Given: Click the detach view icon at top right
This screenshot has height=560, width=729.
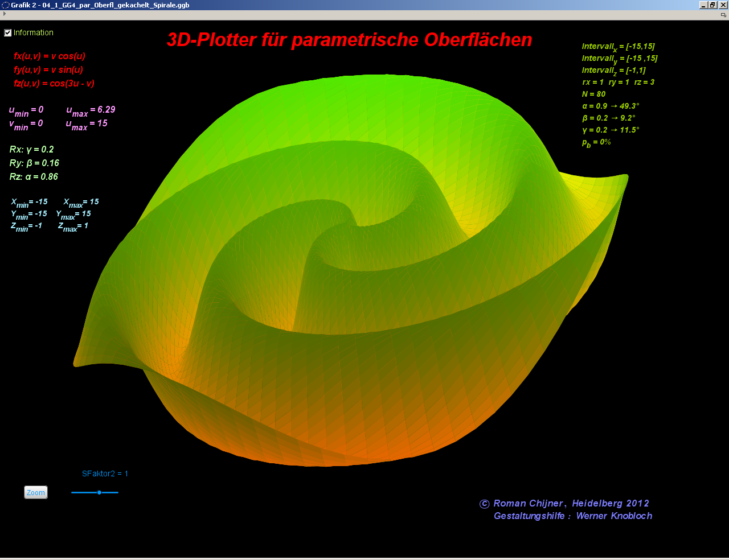Looking at the screenshot, I should tap(723, 15).
